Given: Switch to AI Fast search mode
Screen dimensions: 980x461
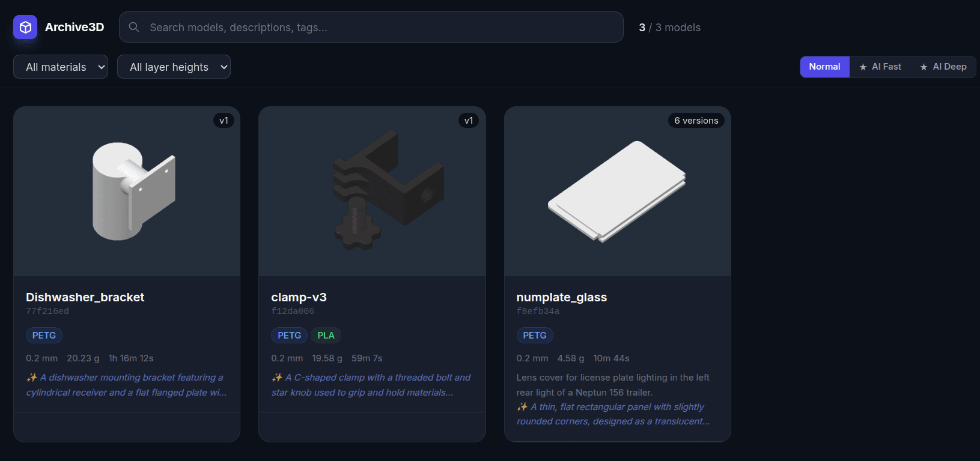Looking at the screenshot, I should tap(880, 67).
